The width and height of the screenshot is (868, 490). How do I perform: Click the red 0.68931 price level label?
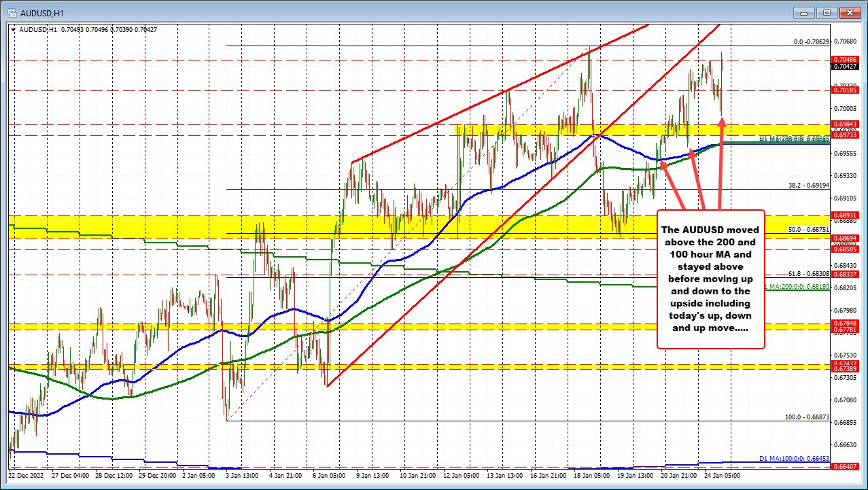pos(846,215)
